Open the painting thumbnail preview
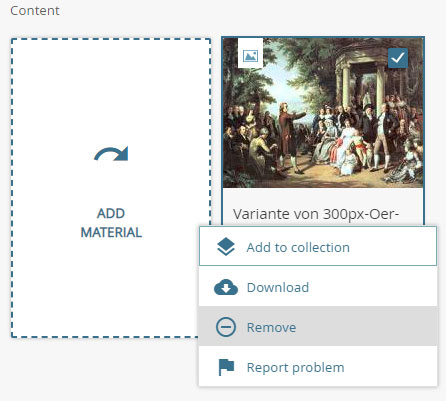The height and width of the screenshot is (401, 446). point(323,113)
